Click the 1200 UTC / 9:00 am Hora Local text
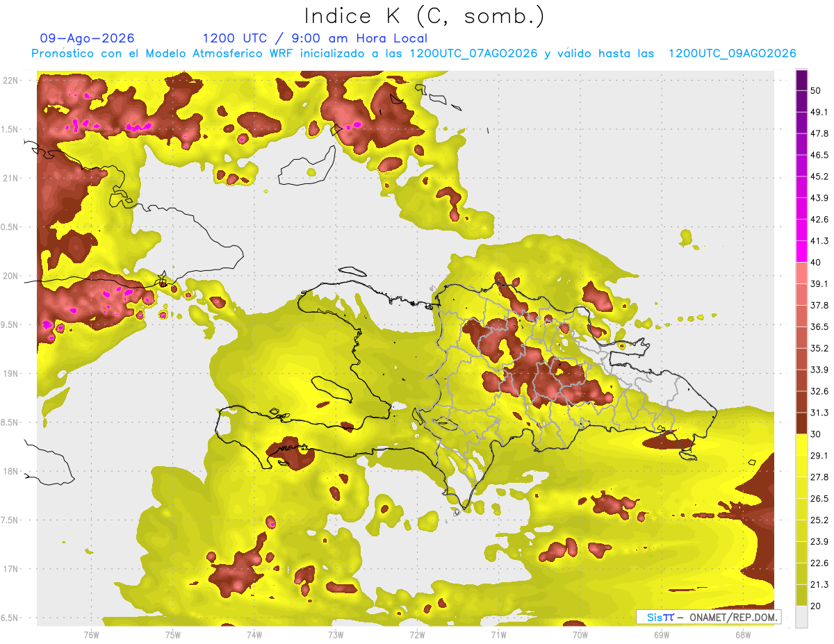 [x=315, y=38]
